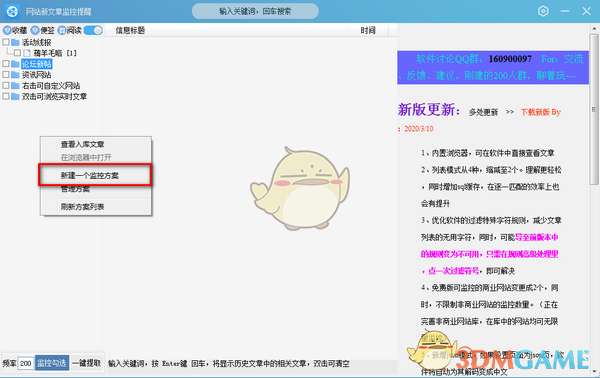600x378 pixels.
Task: Click the 监控勾选 button
Action: click(52, 363)
